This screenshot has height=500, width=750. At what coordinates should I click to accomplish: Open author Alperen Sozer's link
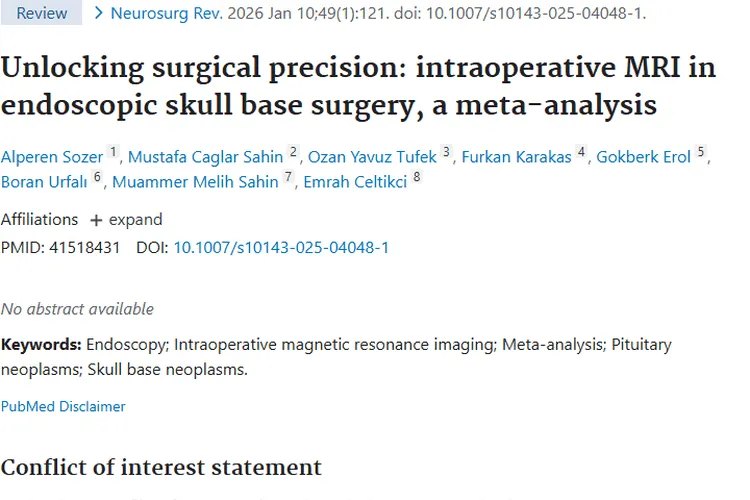(53, 157)
